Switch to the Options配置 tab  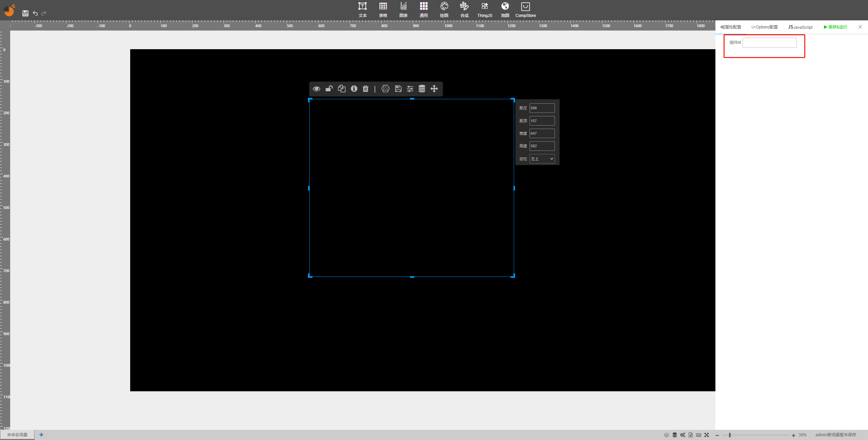(764, 27)
